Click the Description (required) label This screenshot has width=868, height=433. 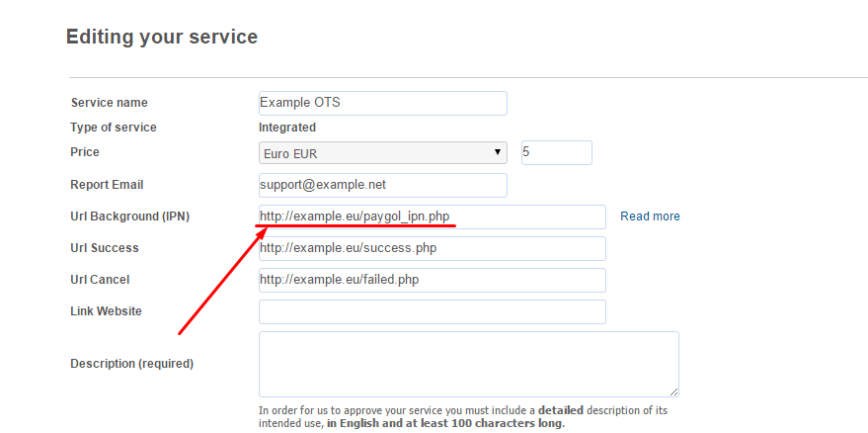(131, 364)
